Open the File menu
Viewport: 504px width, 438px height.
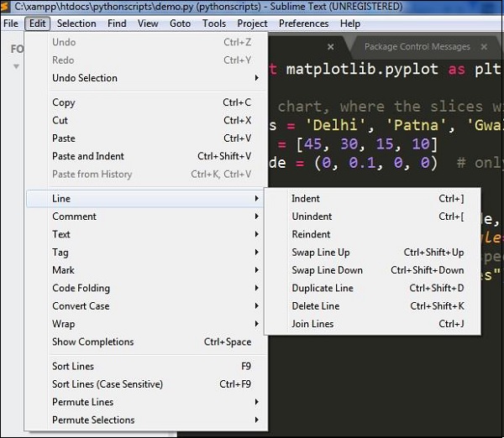[11, 23]
